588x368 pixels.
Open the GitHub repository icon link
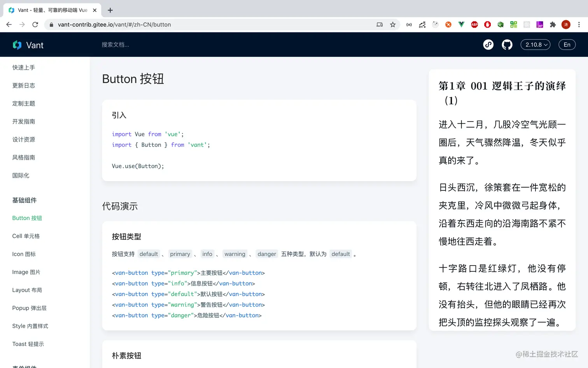pyautogui.click(x=507, y=45)
